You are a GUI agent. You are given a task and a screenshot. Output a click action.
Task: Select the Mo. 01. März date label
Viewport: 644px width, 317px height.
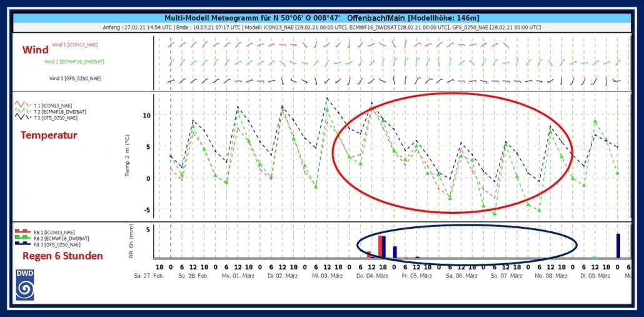238,274
